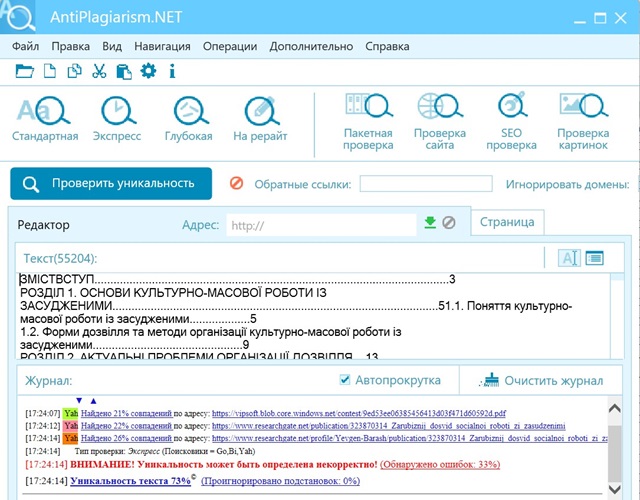Open the Найдено 21% совпадений link

[127, 413]
